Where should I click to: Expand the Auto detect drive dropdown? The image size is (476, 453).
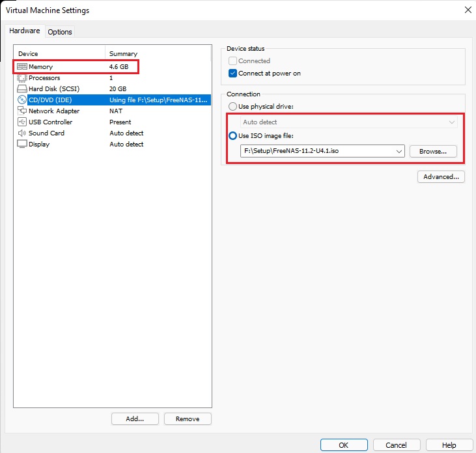tap(451, 122)
